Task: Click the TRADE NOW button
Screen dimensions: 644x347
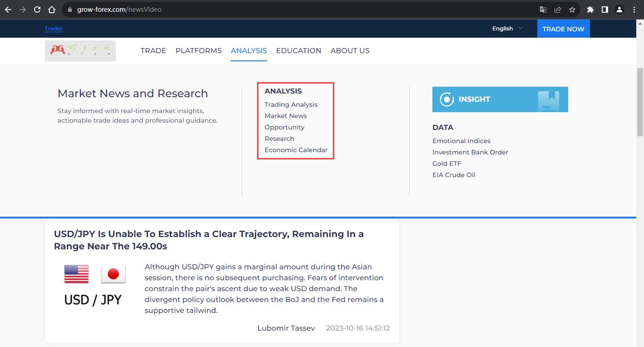Action: 563,29
